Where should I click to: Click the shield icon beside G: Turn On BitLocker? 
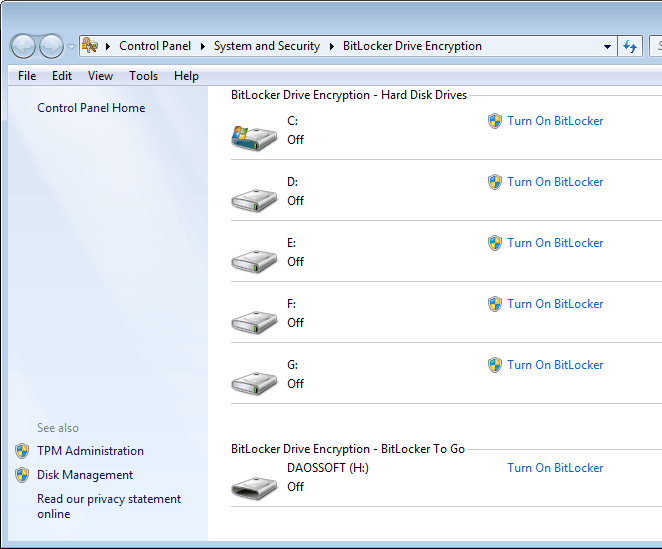click(x=495, y=365)
